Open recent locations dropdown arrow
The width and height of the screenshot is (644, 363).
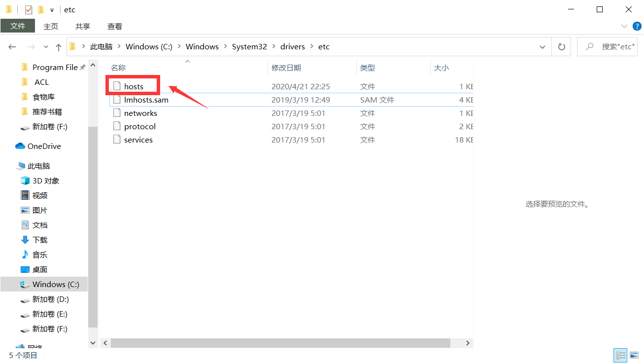tap(46, 47)
